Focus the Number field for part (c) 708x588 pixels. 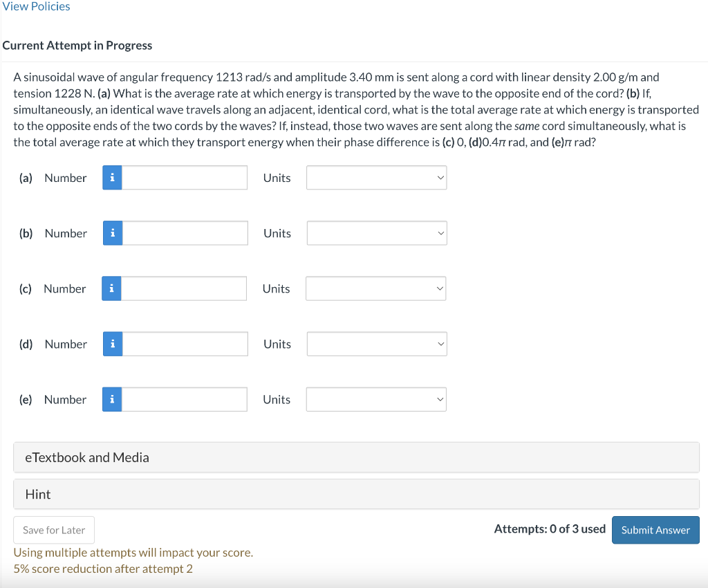(x=184, y=288)
